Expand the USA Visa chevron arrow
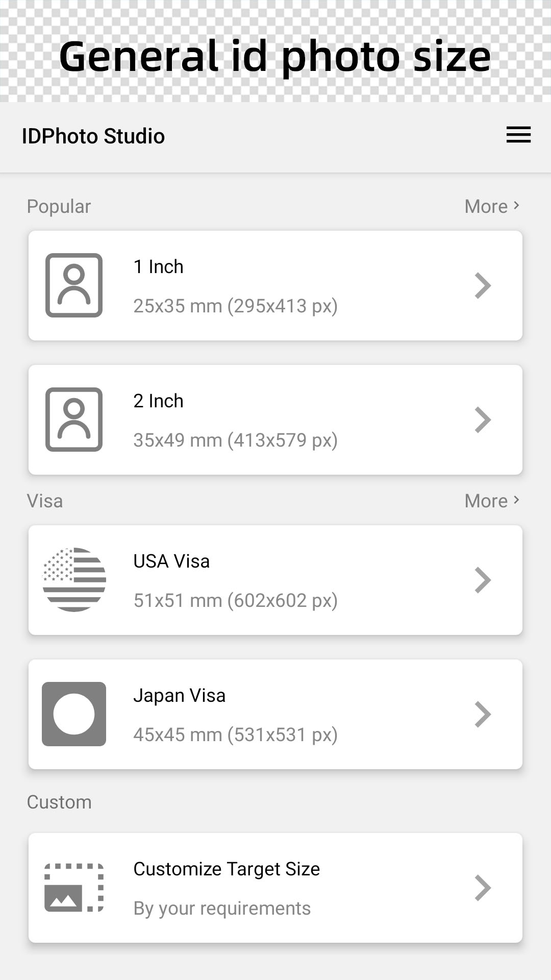551x980 pixels. point(483,580)
